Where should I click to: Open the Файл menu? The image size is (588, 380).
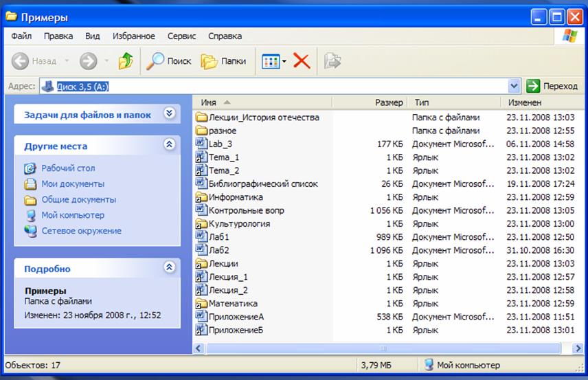point(21,36)
